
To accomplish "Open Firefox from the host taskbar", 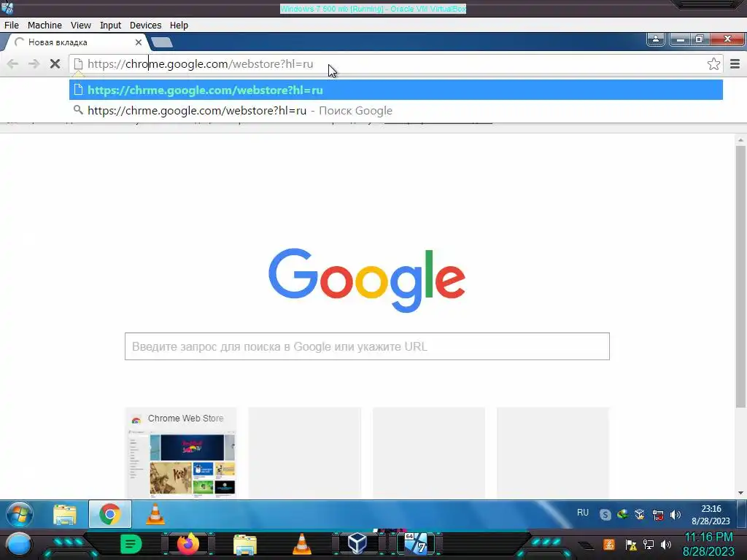I will click(x=188, y=544).
